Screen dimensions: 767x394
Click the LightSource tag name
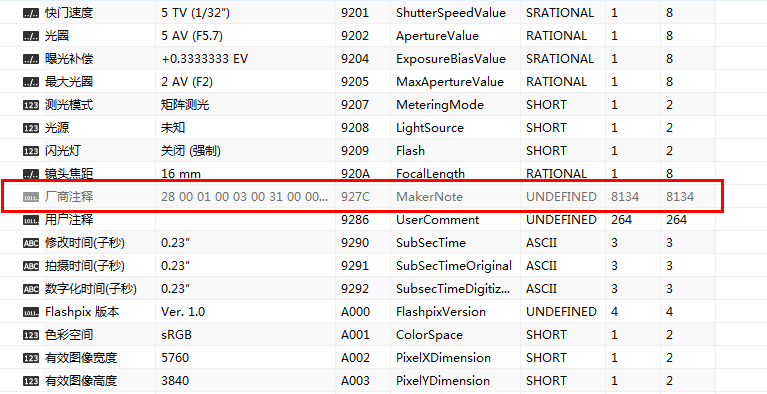click(429, 128)
